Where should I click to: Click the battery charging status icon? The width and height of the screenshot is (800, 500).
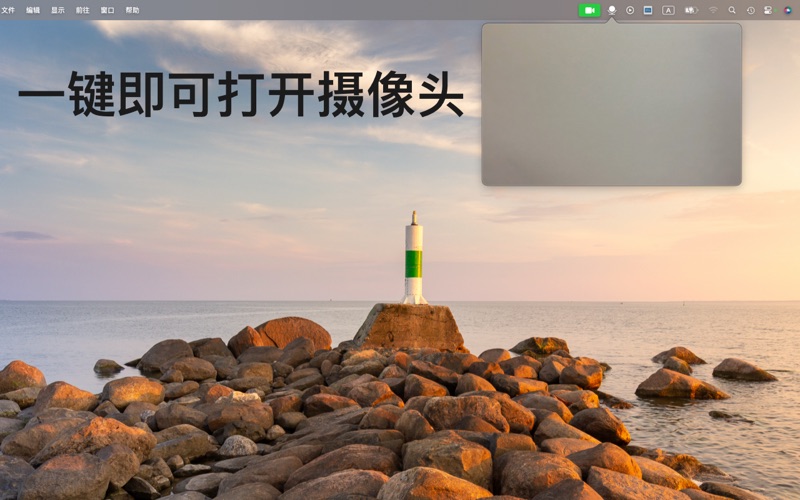(x=691, y=10)
